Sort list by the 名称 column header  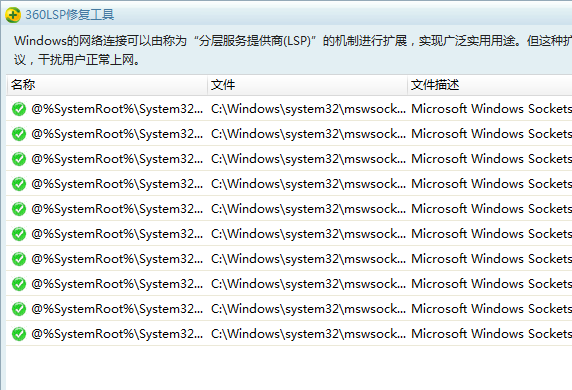(107, 85)
